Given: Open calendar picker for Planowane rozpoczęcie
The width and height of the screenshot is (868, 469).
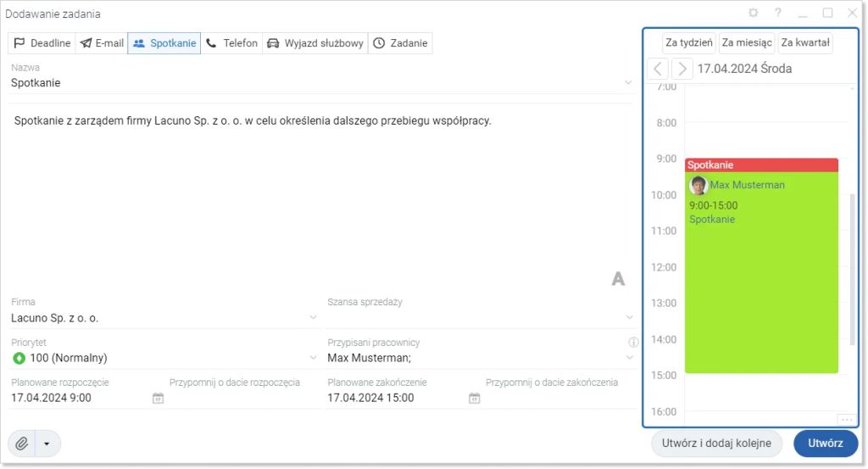Looking at the screenshot, I should point(158,398).
